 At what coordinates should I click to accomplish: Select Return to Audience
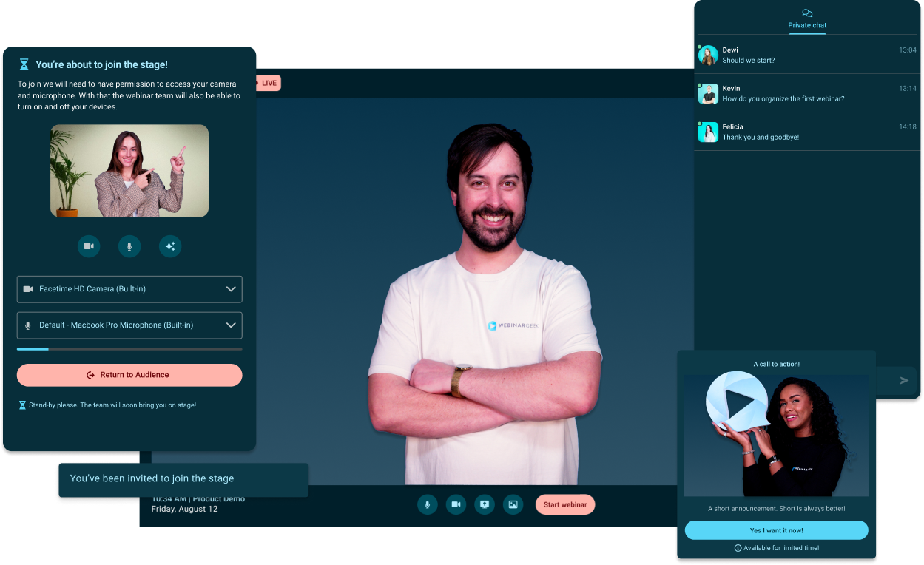tap(129, 375)
